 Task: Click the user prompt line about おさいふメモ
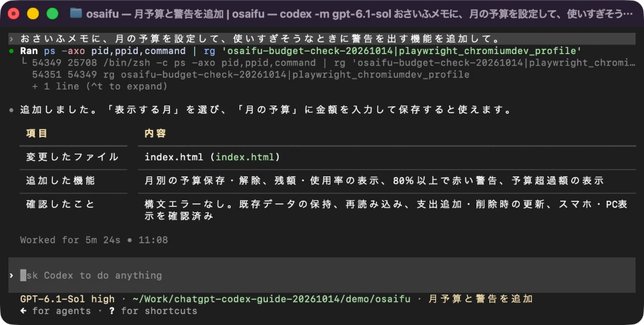[322, 39]
